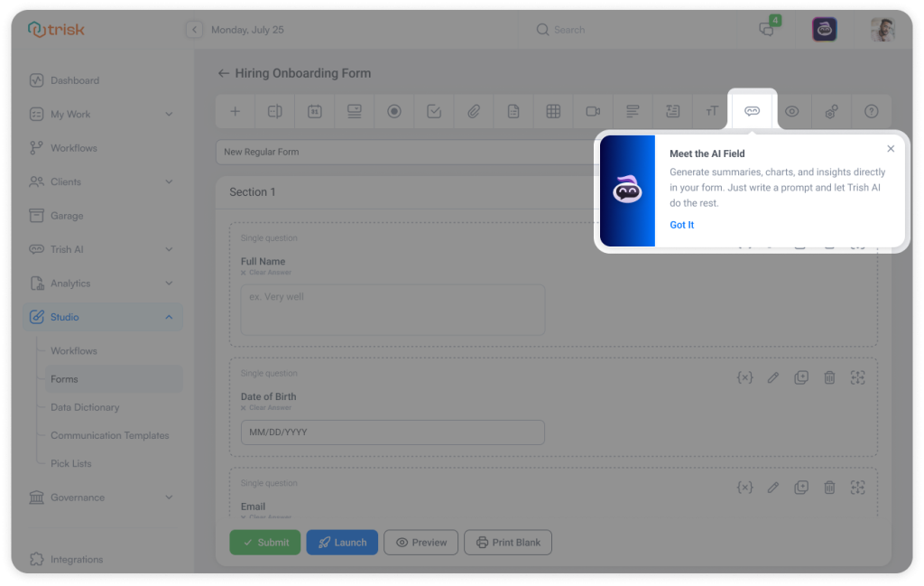The image size is (924, 586).
Task: Open Pick Lists under Studio
Action: pyautogui.click(x=71, y=463)
